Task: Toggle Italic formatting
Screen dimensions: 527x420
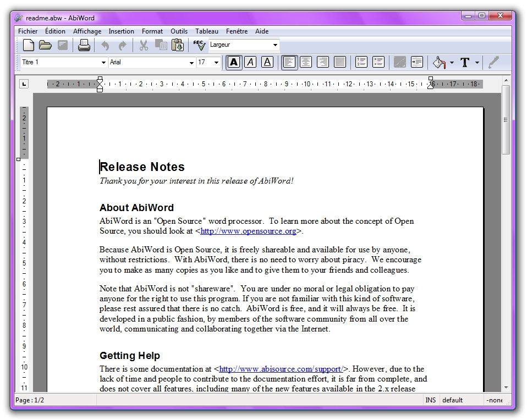Action: click(x=250, y=62)
